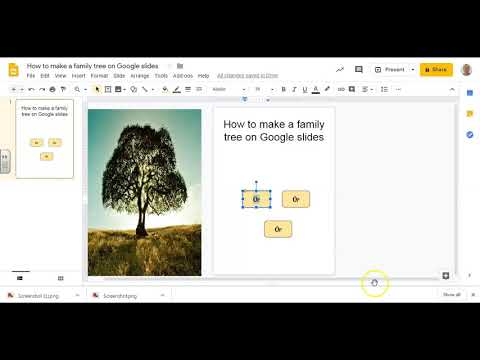This screenshot has width=480, height=360.
Task: Click the yellow Share button
Action: (436, 70)
